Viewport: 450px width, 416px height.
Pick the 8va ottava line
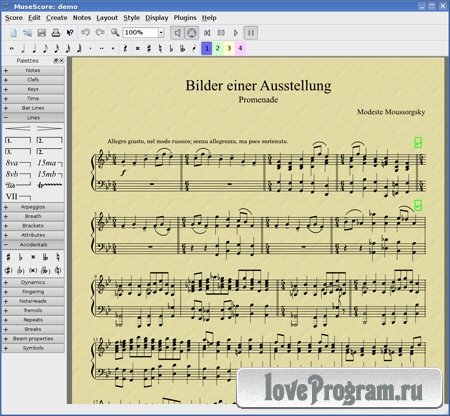pos(18,163)
